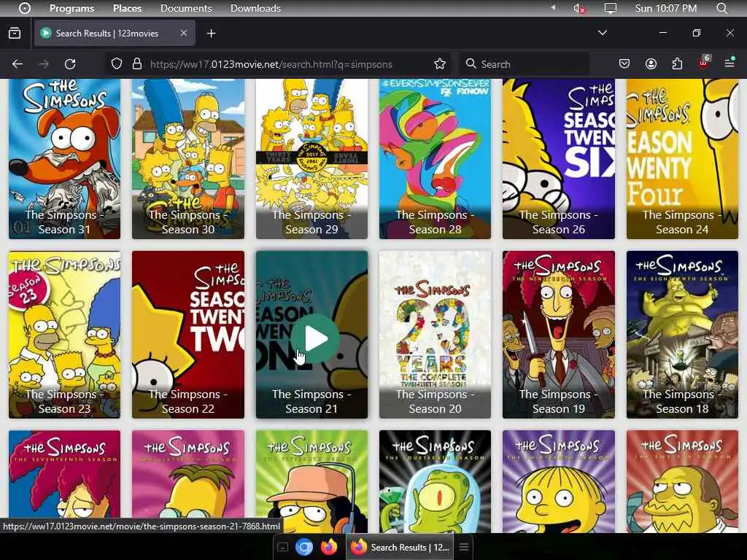Open the Firefox account icon
The height and width of the screenshot is (560, 747).
(651, 64)
